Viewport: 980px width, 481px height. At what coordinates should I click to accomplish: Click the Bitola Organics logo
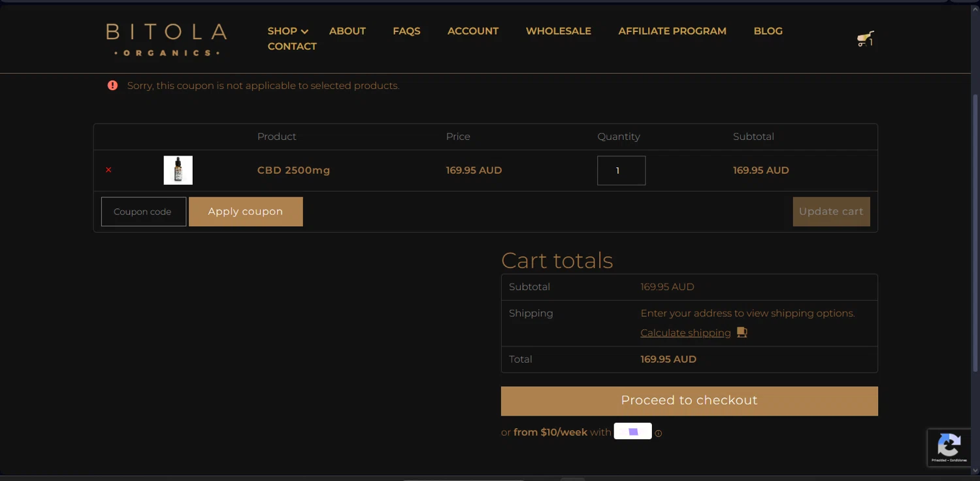pos(166,39)
